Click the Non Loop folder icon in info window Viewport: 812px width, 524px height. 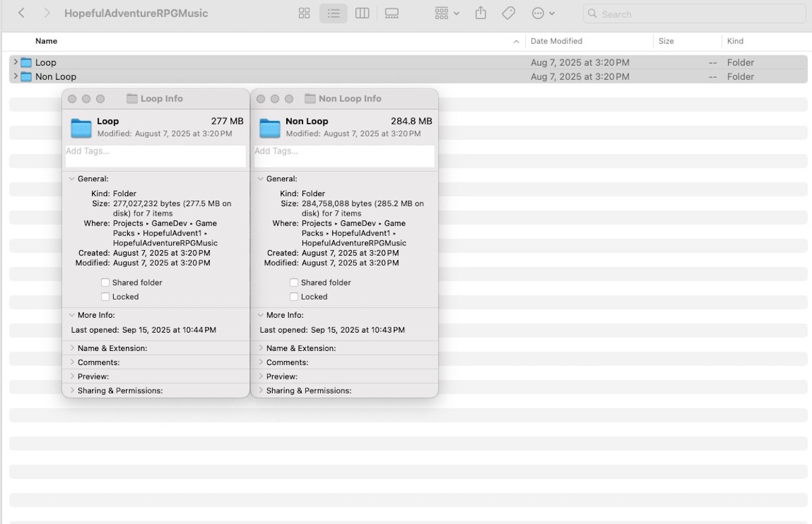pos(270,127)
